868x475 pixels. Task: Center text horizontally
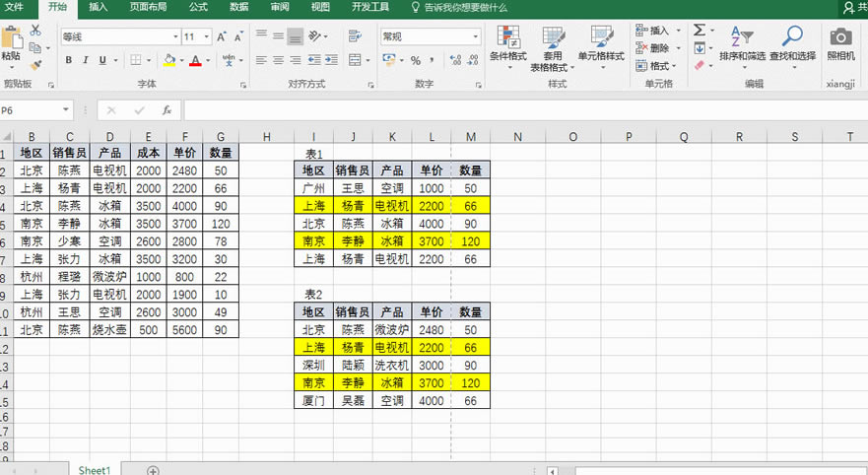pos(279,60)
